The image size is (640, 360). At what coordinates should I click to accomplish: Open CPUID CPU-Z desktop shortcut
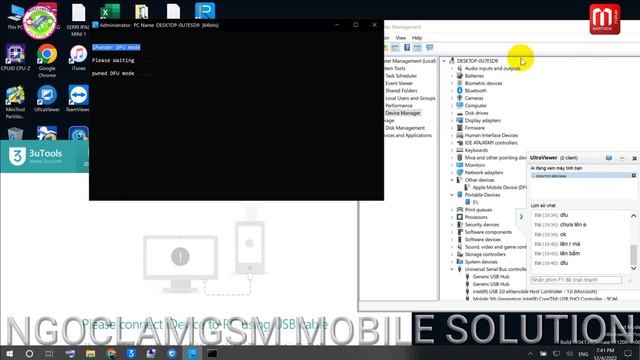tap(15, 58)
